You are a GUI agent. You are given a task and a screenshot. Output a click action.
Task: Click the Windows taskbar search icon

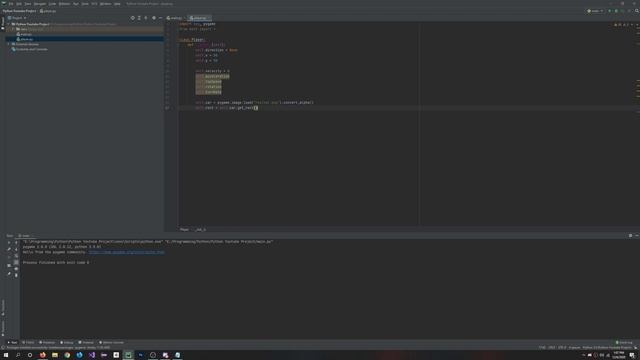tap(18, 355)
